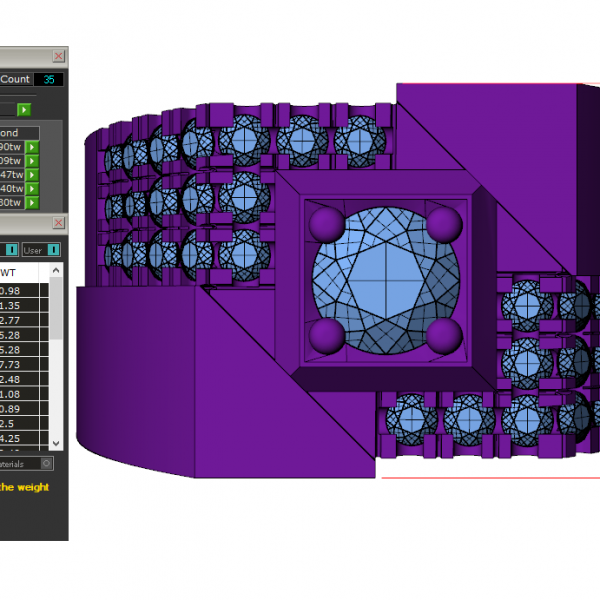Close the weight list panel
The height and width of the screenshot is (600, 600).
58,222
